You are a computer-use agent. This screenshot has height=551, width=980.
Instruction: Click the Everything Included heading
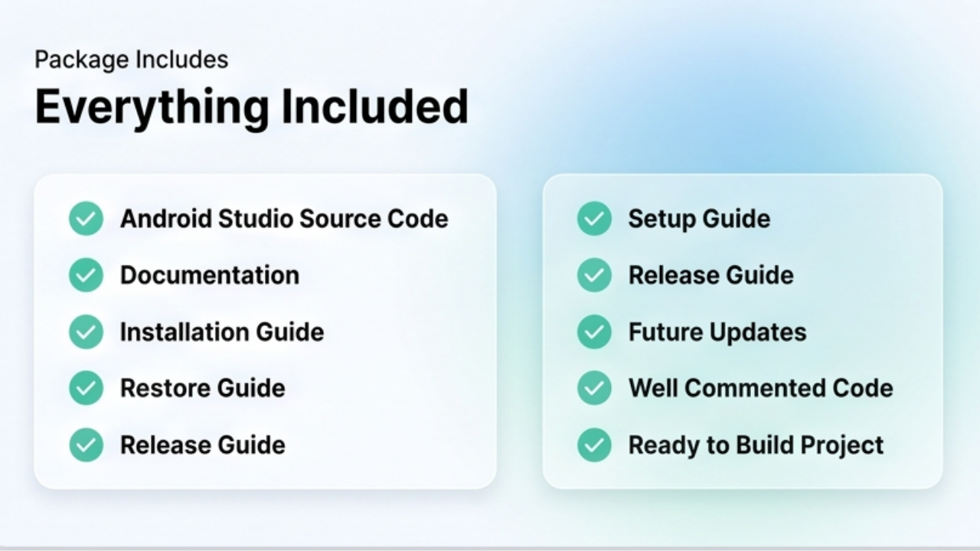pos(251,106)
